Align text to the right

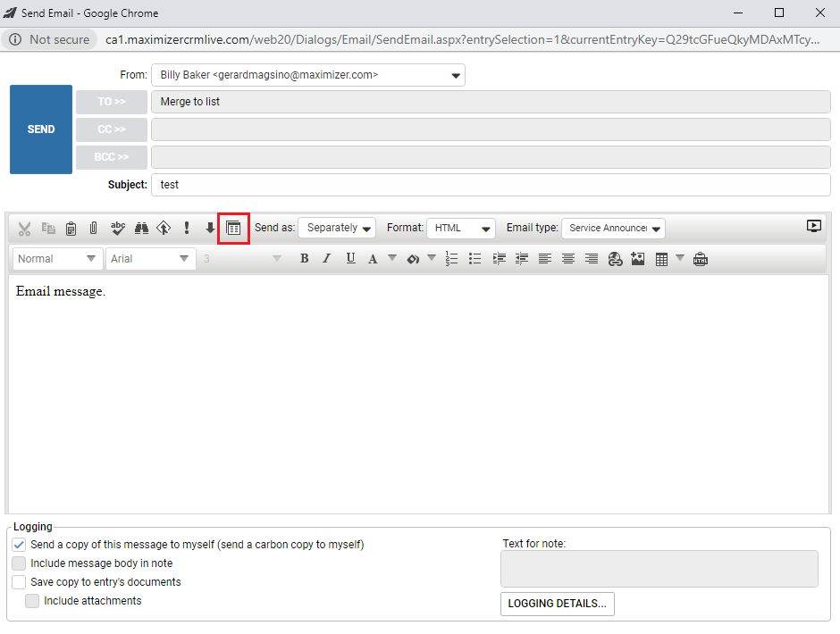tap(592, 259)
